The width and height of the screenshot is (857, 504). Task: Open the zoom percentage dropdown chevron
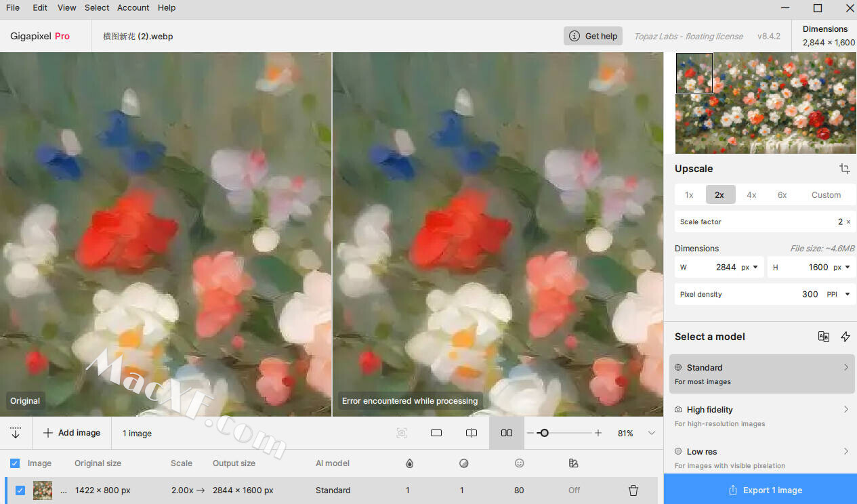point(652,433)
